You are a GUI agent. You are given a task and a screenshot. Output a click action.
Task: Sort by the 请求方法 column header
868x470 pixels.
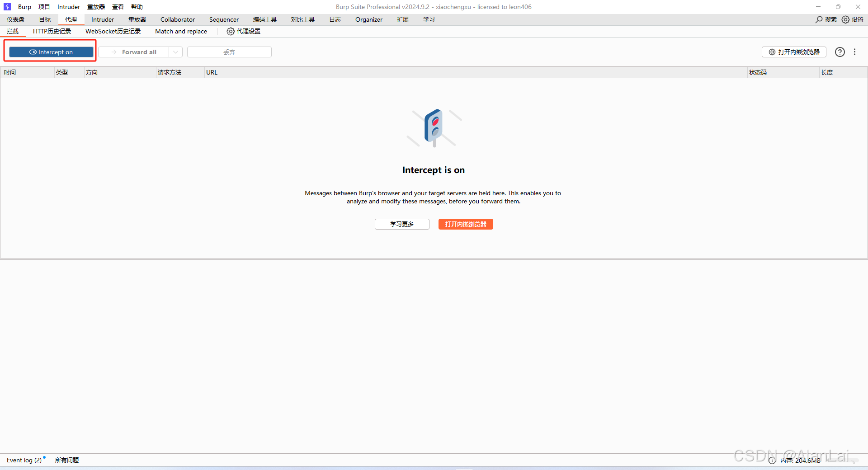pyautogui.click(x=180, y=72)
